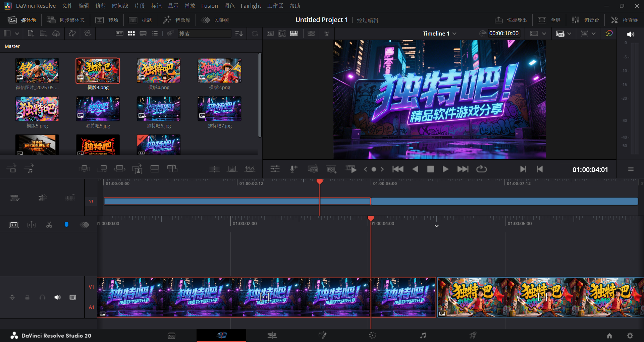Select the 横版3.png thumbnail in media pool

point(98,70)
